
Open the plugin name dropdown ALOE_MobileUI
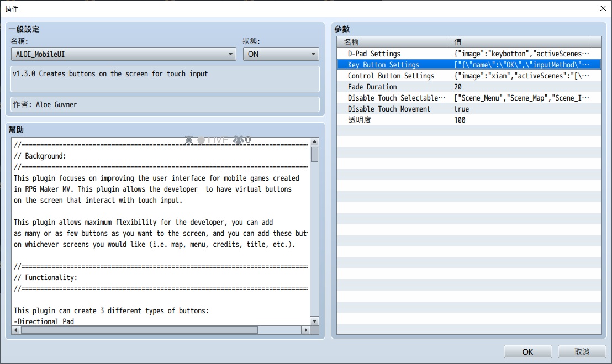[x=123, y=54]
